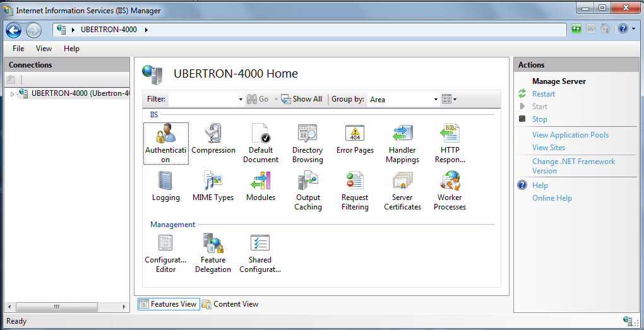The image size is (644, 330).
Task: Open the Feature Delegation feature
Action: 213,253
